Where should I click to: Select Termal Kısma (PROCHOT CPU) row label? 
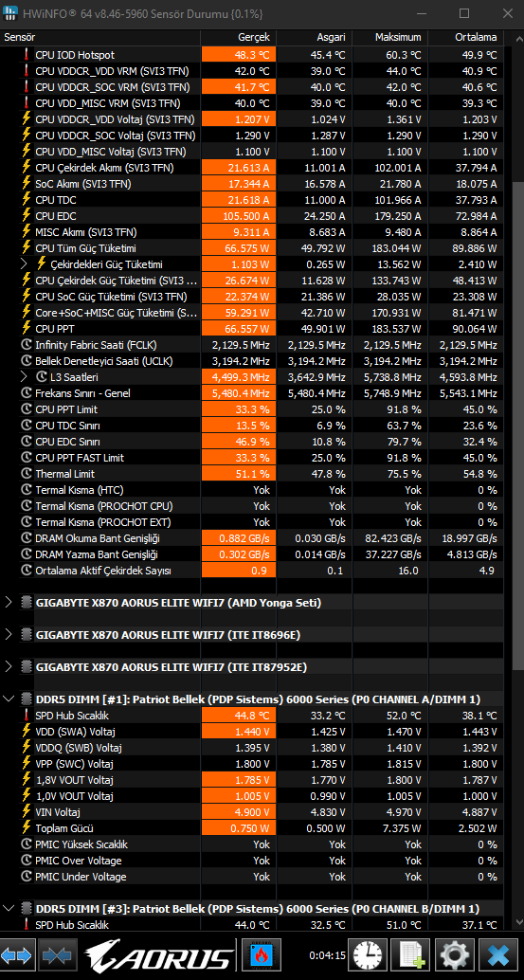tap(104, 505)
